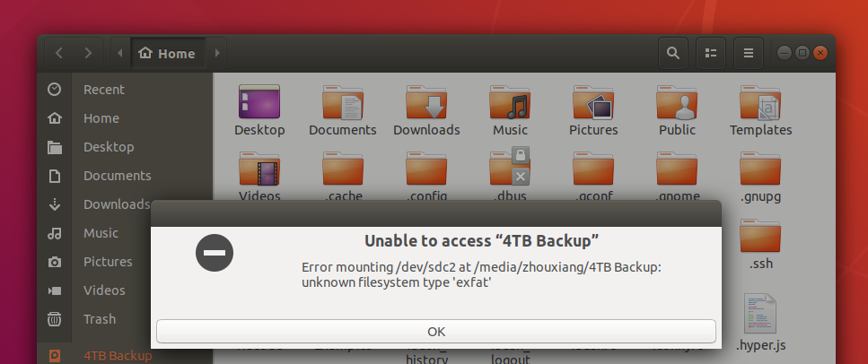Go forward with the right arrow
The width and height of the screenshot is (868, 364).
(88, 53)
